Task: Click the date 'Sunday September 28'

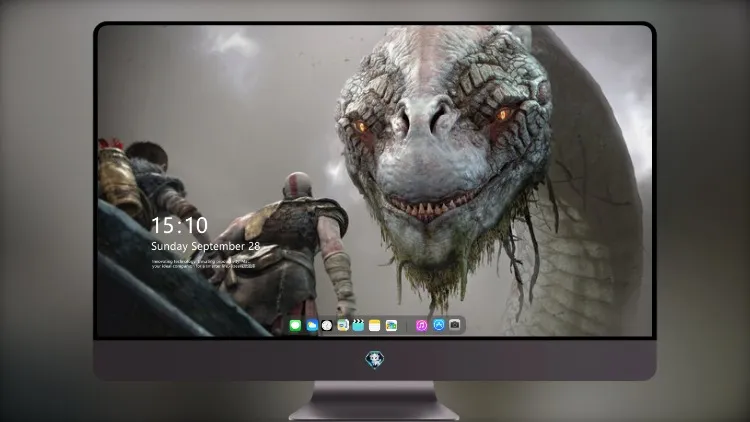Action: (x=206, y=246)
